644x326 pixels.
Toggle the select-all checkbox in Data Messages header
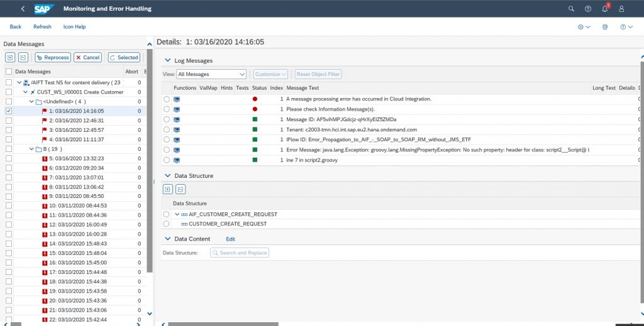coord(9,72)
